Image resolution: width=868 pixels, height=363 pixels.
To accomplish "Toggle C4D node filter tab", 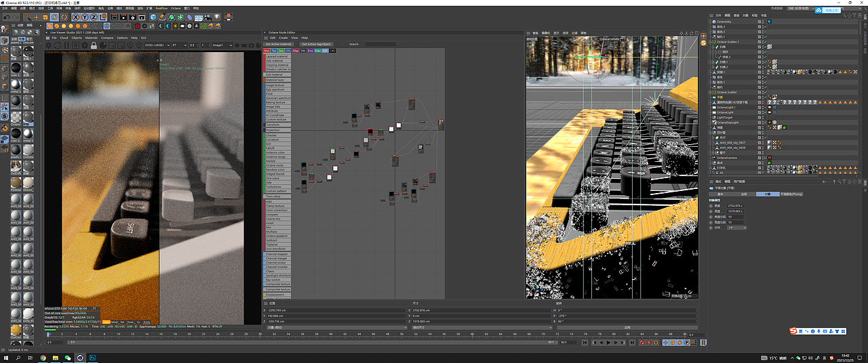I will point(332,50).
